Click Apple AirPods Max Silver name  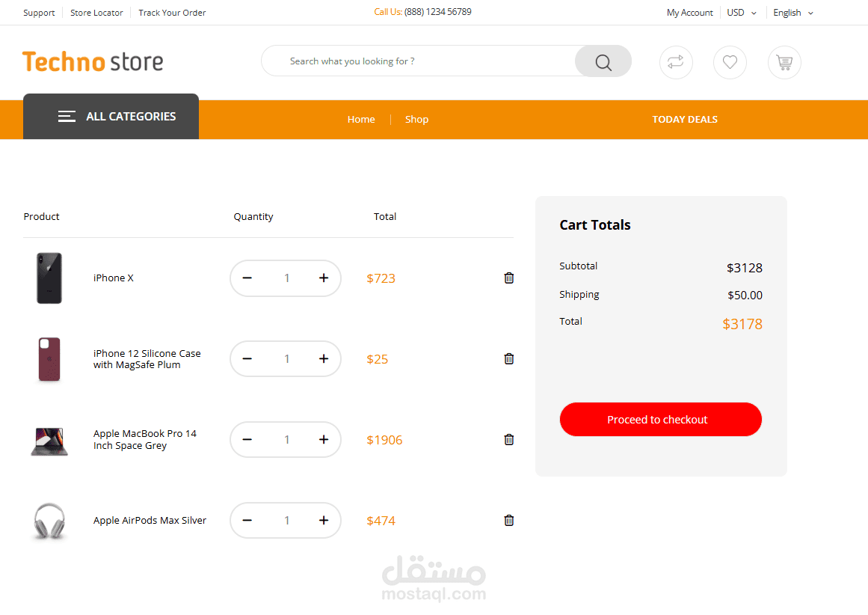[x=150, y=520]
